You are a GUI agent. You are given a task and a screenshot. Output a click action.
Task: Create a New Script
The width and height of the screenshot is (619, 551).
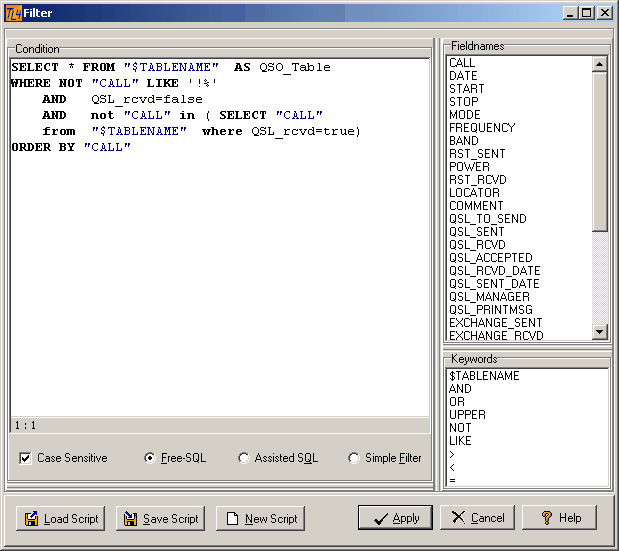click(x=260, y=518)
